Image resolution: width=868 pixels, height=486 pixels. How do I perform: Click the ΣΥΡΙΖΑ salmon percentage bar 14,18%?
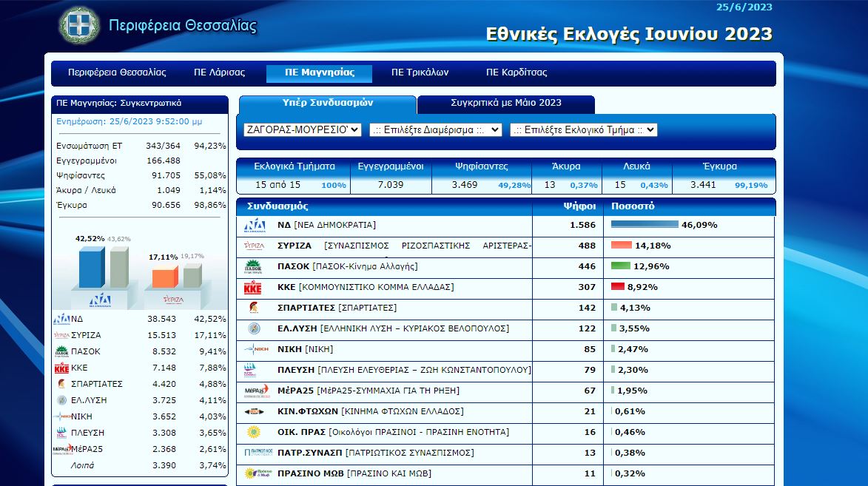pyautogui.click(x=622, y=245)
